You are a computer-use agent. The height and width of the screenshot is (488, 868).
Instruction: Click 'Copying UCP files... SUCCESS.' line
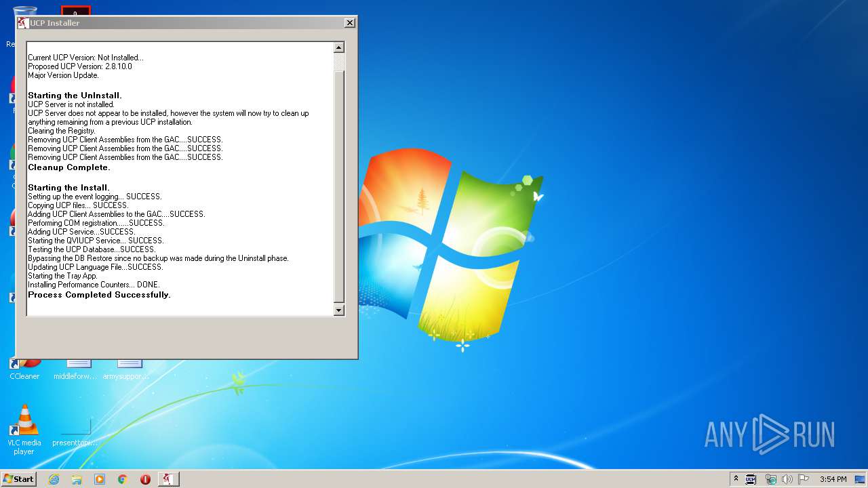[78, 205]
